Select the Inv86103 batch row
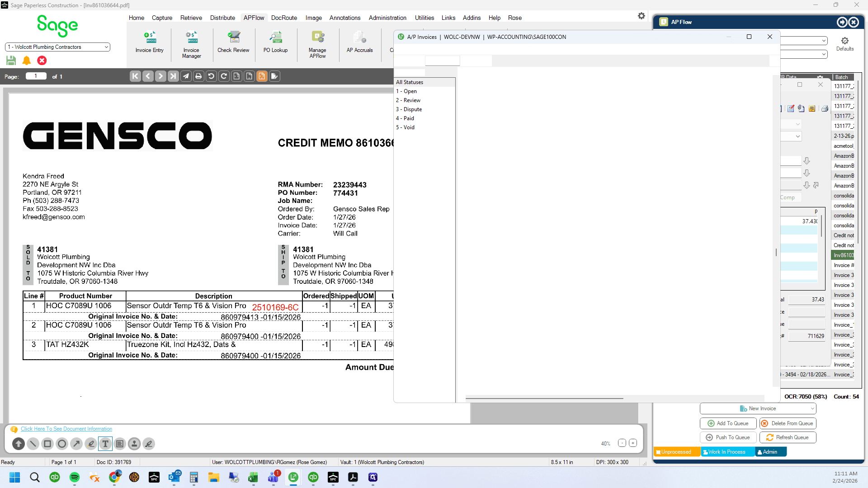The image size is (868, 488). (844, 255)
